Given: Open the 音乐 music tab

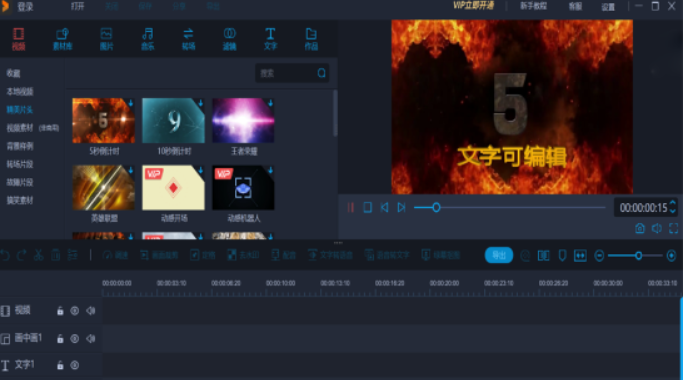Looking at the screenshot, I should (x=147, y=39).
